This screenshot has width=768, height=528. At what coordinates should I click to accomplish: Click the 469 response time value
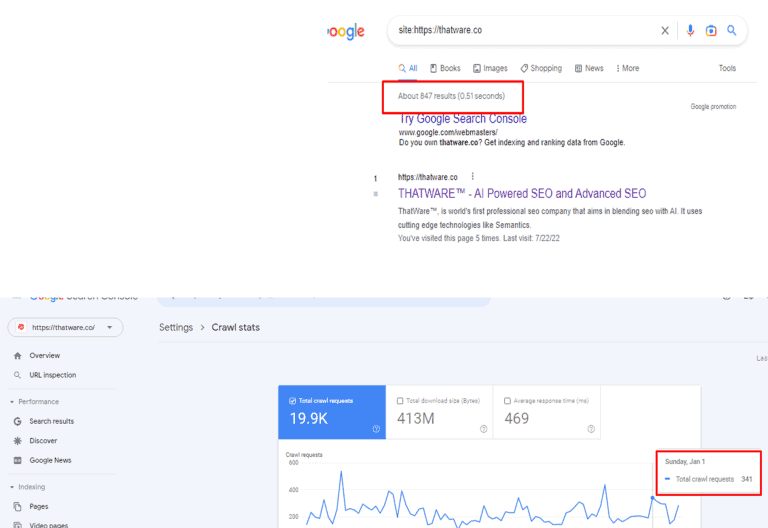click(517, 418)
